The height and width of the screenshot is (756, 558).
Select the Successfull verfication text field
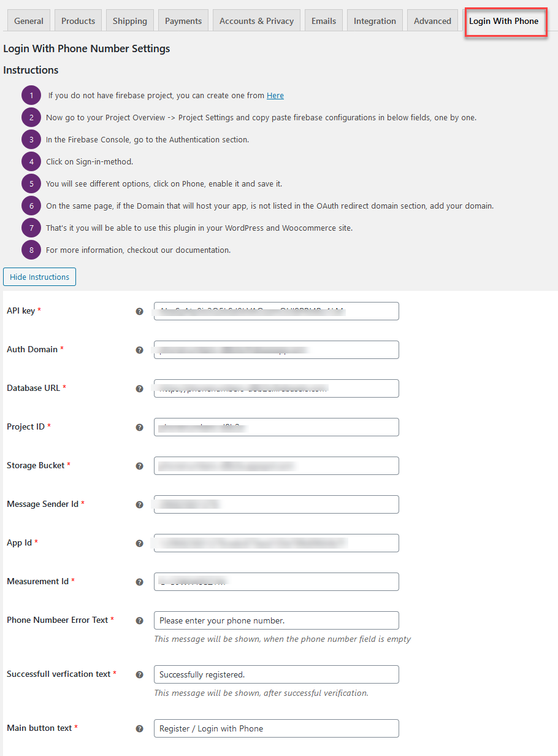pos(276,674)
